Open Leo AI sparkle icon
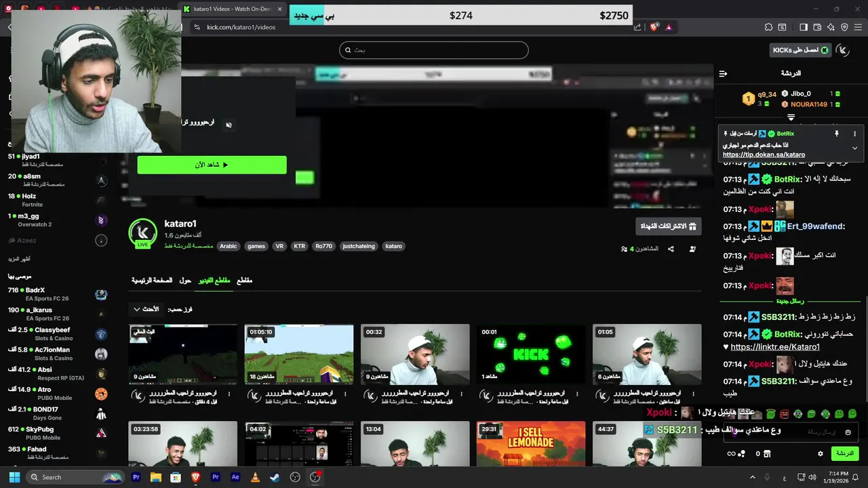 point(831,27)
